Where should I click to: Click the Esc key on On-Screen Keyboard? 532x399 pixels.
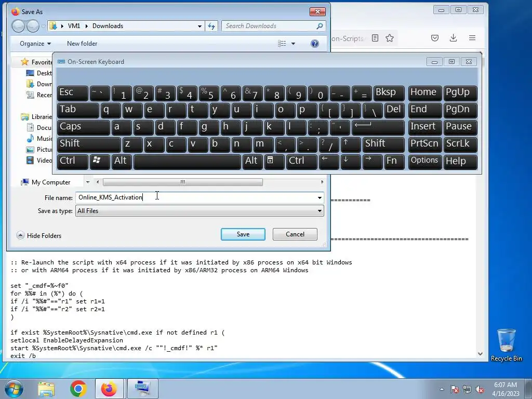73,93
